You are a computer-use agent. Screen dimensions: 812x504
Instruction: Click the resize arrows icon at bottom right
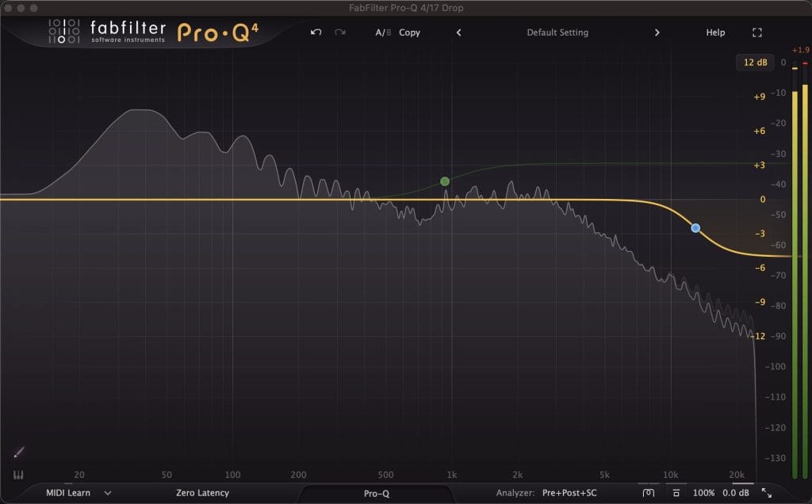click(767, 493)
